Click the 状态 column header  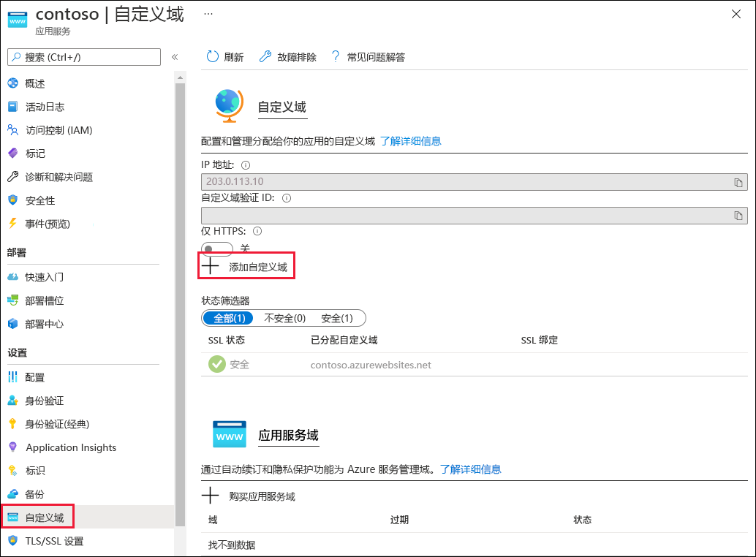click(583, 520)
